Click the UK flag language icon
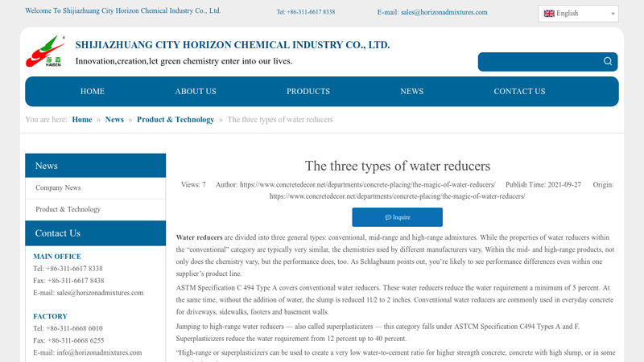 tap(549, 14)
